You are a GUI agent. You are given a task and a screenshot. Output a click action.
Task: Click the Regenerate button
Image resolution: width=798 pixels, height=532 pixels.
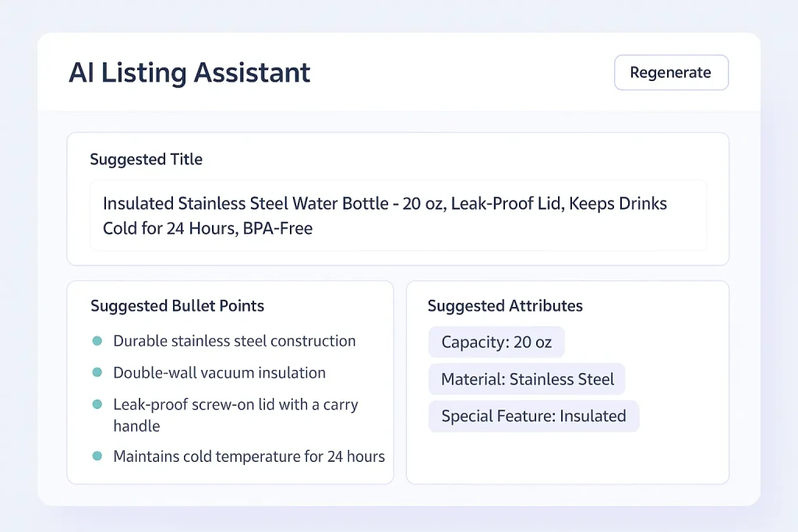pyautogui.click(x=670, y=72)
